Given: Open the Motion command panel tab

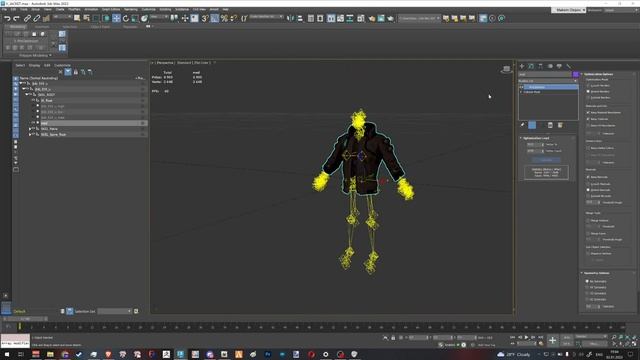Looking at the screenshot, I should click(x=550, y=66).
